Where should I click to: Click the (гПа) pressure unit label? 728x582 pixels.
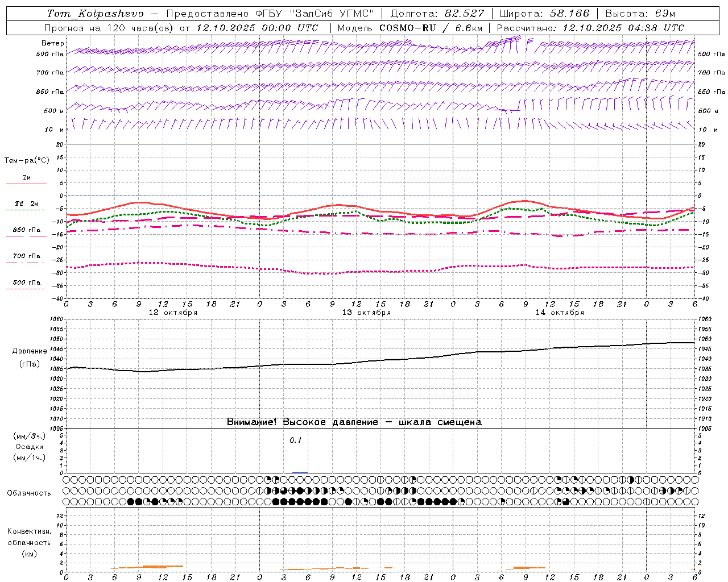tap(30, 364)
